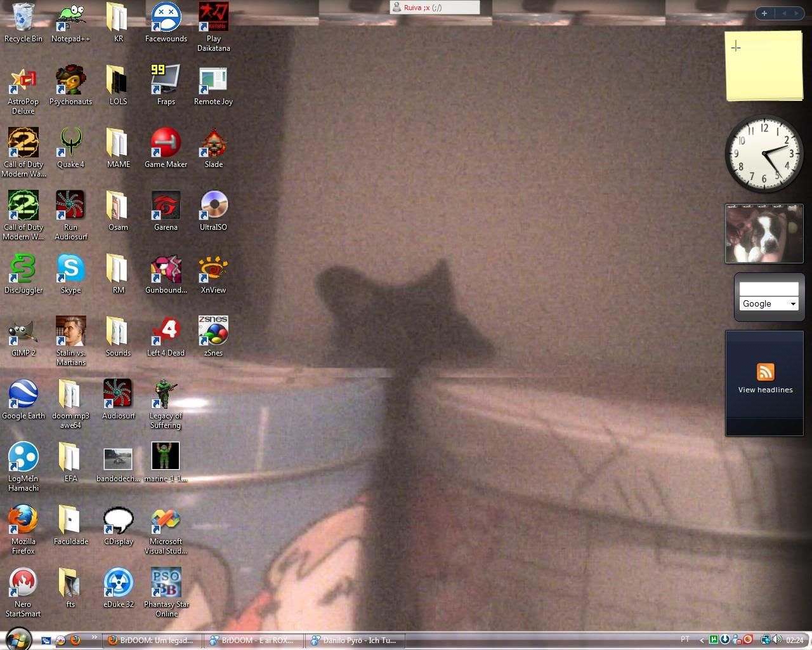
Task: Open the fts folder
Action: coord(70,588)
